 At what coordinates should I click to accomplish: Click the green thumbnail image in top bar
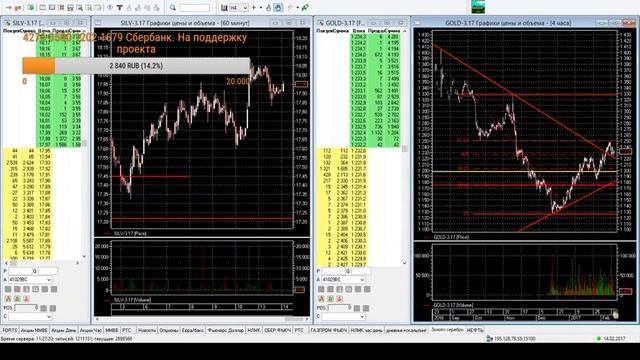478,7
